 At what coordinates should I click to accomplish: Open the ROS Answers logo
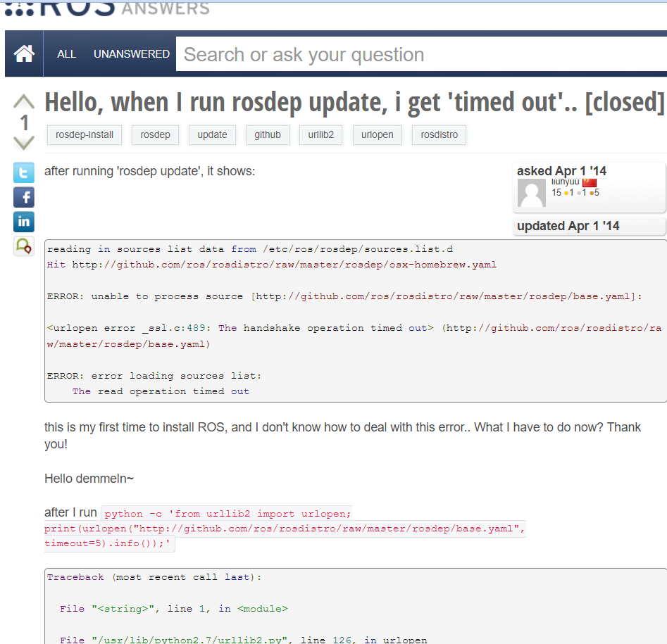click(x=107, y=8)
